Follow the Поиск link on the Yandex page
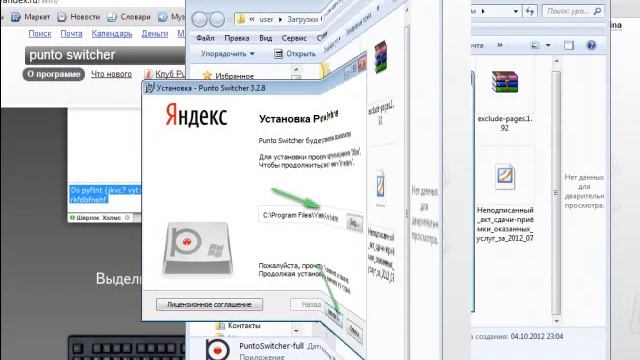The width and height of the screenshot is (640, 360). 40,33
